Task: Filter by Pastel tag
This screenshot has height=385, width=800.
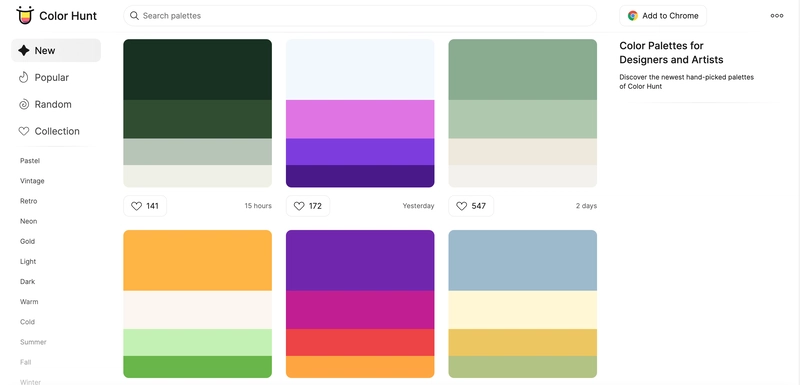Action: pos(30,161)
